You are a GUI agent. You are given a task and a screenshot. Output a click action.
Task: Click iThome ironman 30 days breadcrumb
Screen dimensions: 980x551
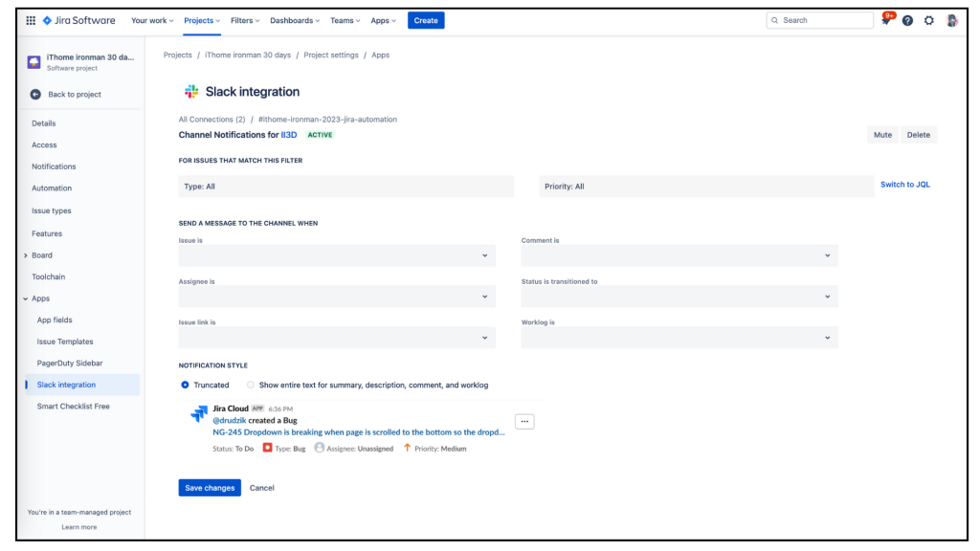coord(248,55)
